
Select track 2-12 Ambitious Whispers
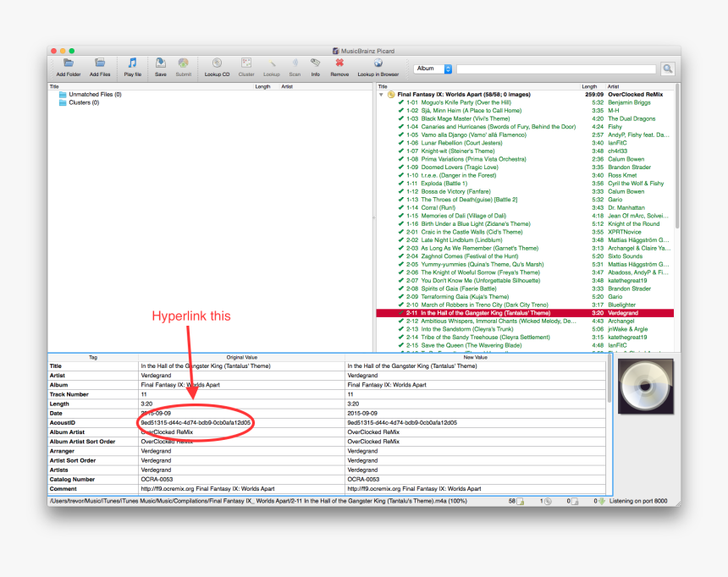click(525, 321)
